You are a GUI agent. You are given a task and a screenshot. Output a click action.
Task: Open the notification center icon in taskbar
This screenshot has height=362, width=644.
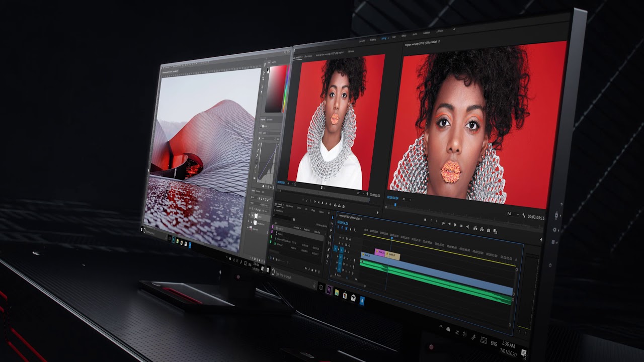pos(524,352)
